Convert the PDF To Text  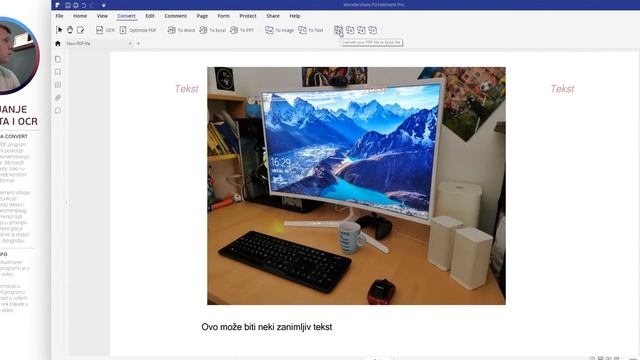311,30
